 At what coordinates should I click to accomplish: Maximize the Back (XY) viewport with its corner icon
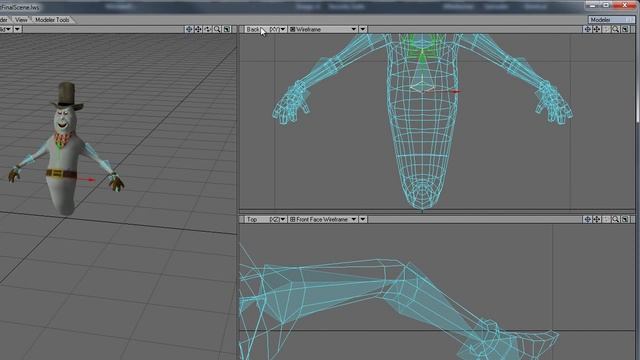625,29
